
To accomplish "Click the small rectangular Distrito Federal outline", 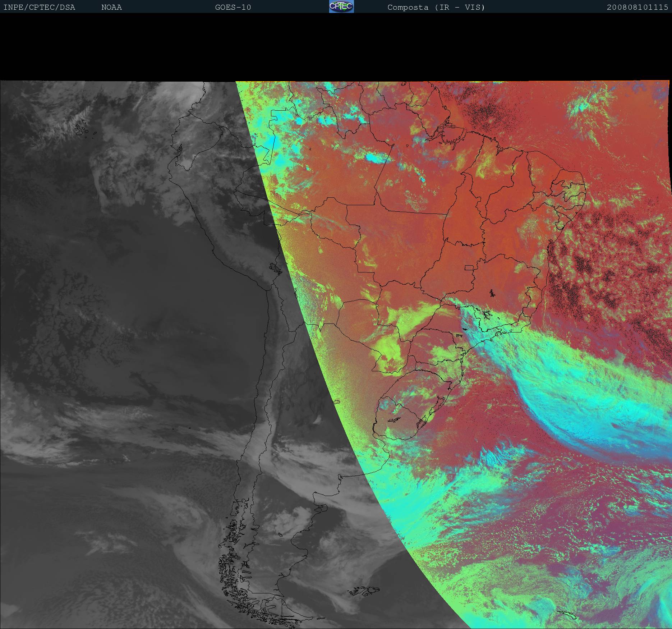I will (x=469, y=267).
